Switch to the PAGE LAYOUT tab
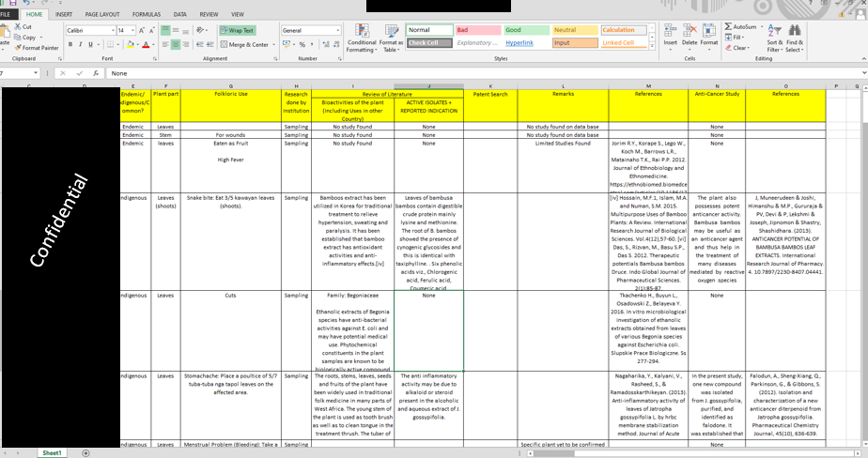This screenshot has width=868, height=458. point(101,14)
